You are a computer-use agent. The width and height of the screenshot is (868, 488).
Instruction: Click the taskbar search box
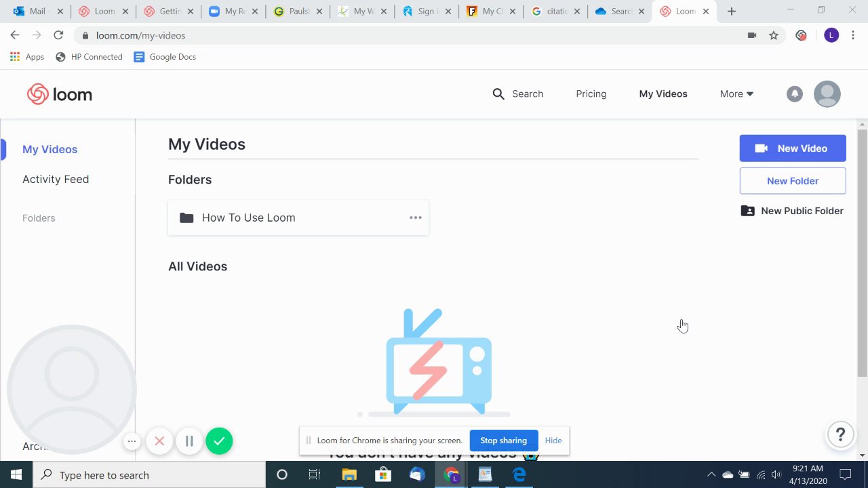(149, 474)
